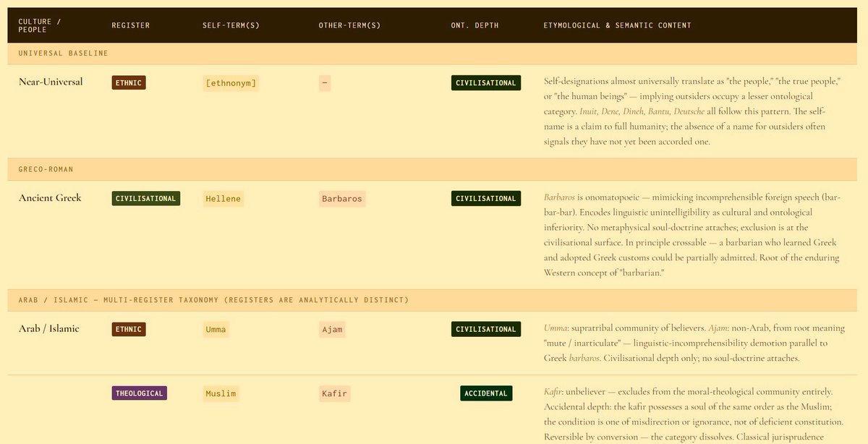The height and width of the screenshot is (444, 868).
Task: Click the dash other-term chip for Near-Universal
Action: (x=325, y=83)
